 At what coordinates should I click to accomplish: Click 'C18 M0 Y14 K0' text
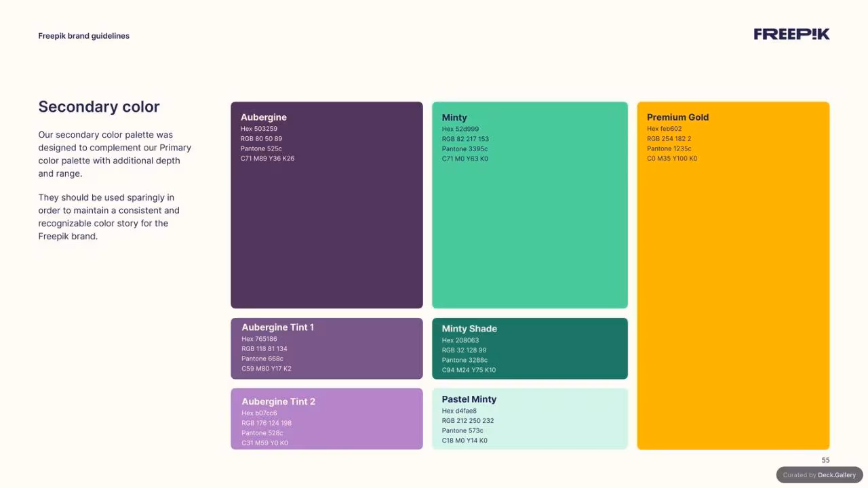pyautogui.click(x=465, y=441)
